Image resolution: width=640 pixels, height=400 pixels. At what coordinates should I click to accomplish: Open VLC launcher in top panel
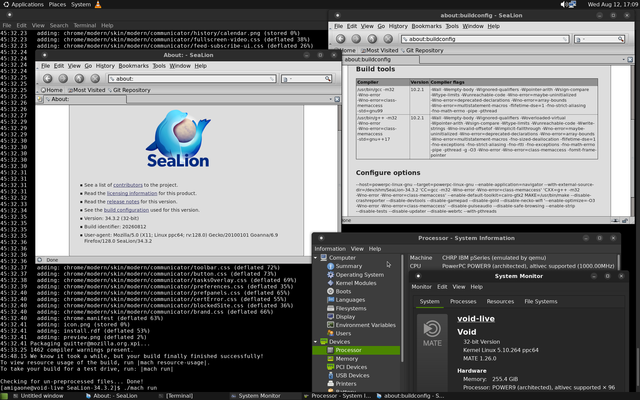coord(98,4)
